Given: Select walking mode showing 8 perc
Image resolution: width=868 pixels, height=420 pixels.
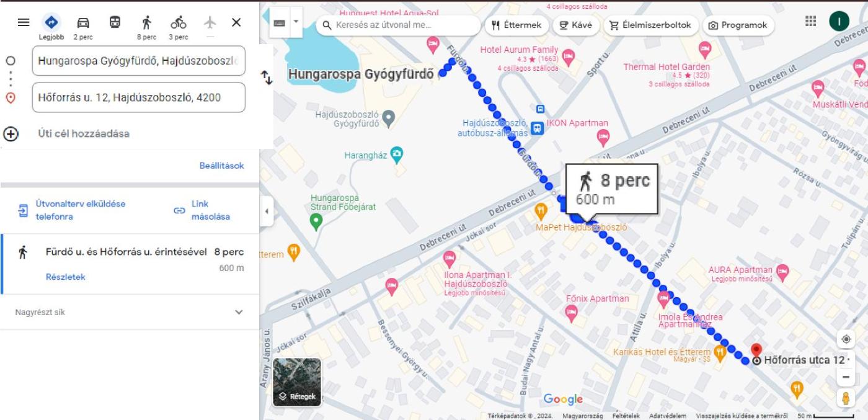Looking at the screenshot, I should click(146, 23).
